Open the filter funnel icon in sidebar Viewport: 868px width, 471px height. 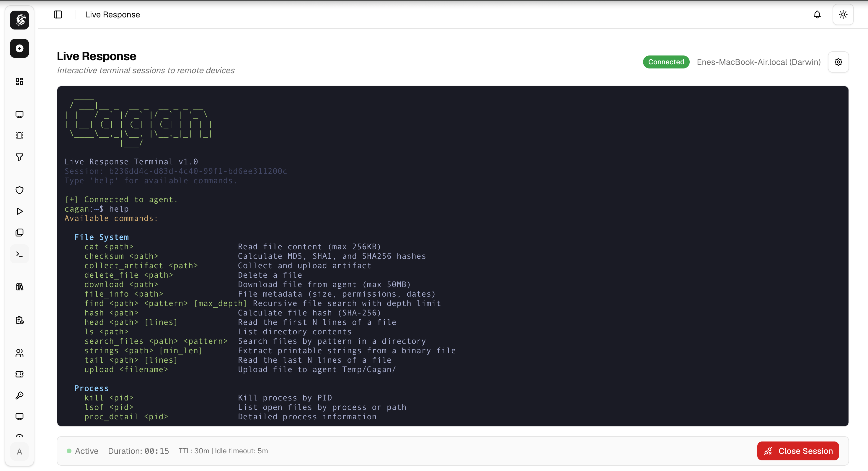click(19, 157)
